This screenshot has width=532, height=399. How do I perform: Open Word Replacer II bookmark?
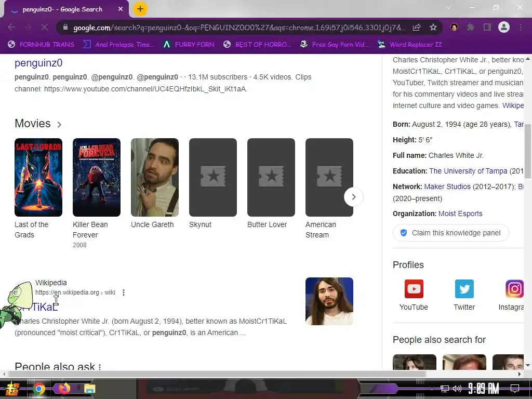coord(410,45)
